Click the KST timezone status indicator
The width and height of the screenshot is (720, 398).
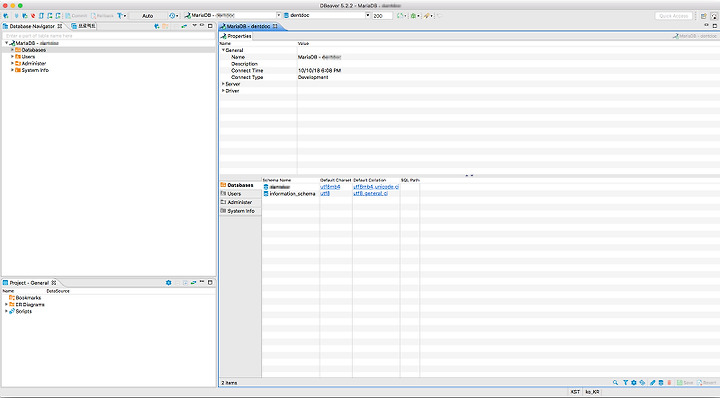[575, 392]
